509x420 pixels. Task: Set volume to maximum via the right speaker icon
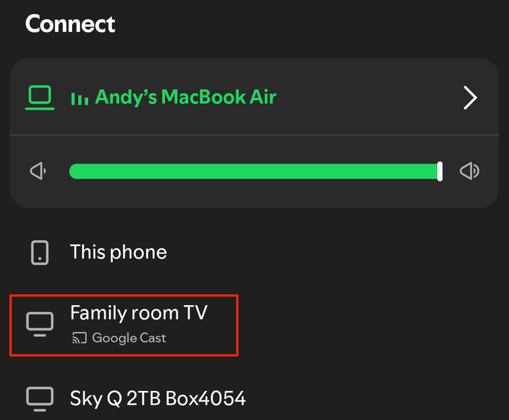click(470, 171)
